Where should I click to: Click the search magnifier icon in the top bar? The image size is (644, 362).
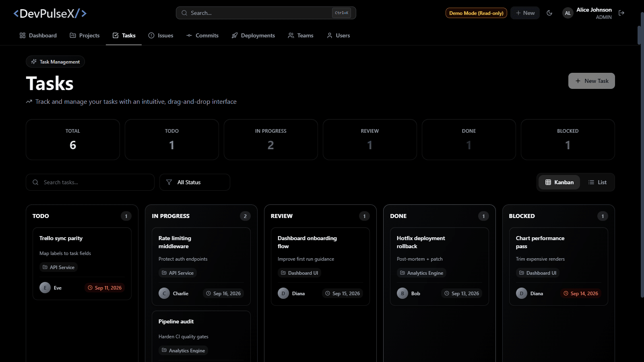(184, 13)
